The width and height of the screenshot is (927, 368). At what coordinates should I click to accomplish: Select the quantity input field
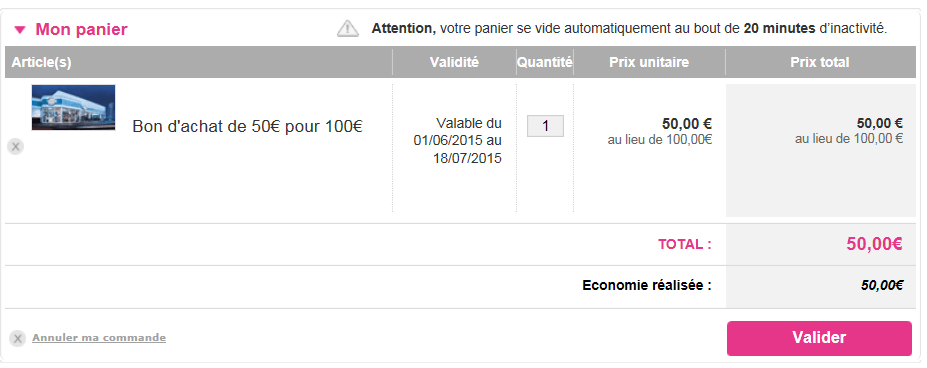pyautogui.click(x=545, y=126)
